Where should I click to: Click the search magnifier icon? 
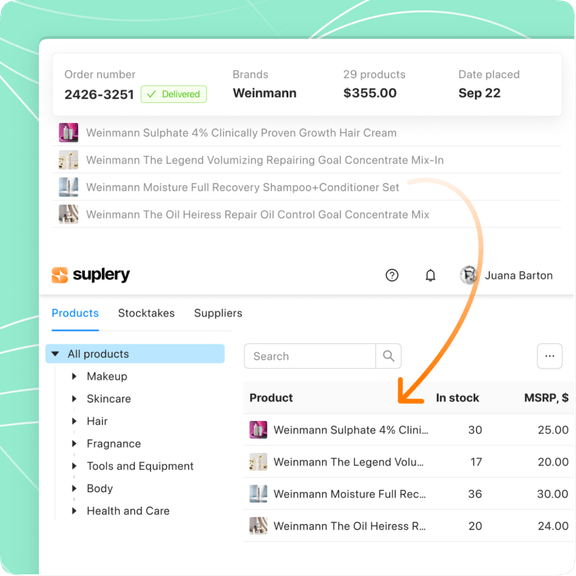click(x=388, y=356)
